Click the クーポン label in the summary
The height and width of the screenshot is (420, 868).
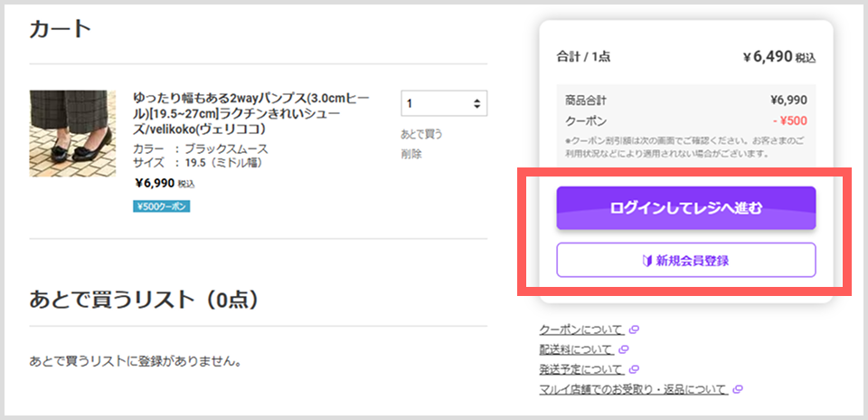tap(586, 120)
